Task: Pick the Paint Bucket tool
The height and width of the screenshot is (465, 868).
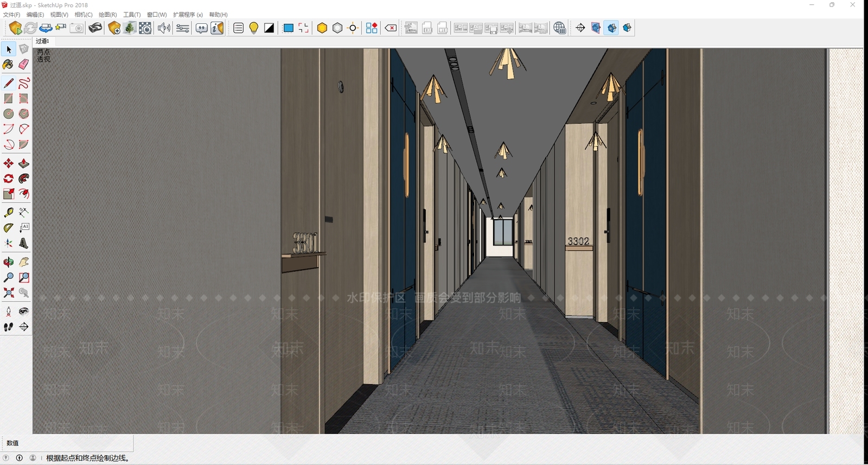Action: [9, 65]
